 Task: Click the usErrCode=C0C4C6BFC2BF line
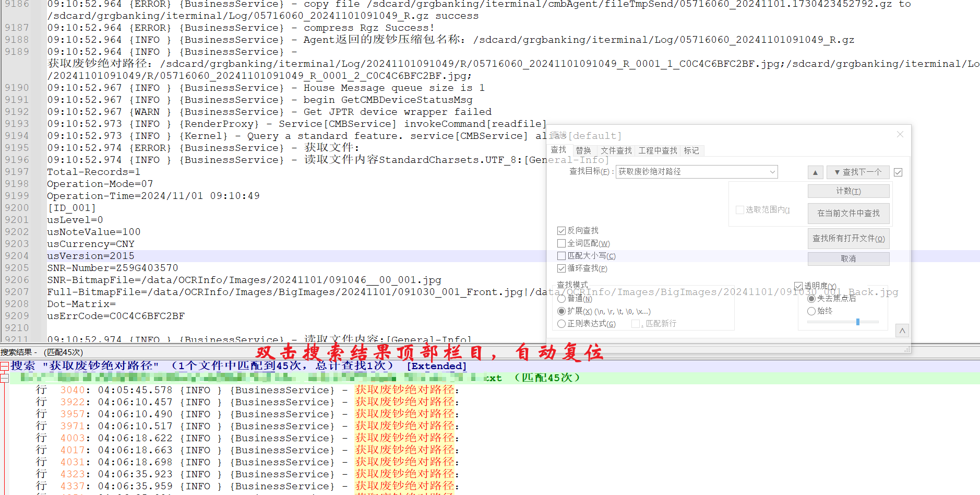point(116,316)
